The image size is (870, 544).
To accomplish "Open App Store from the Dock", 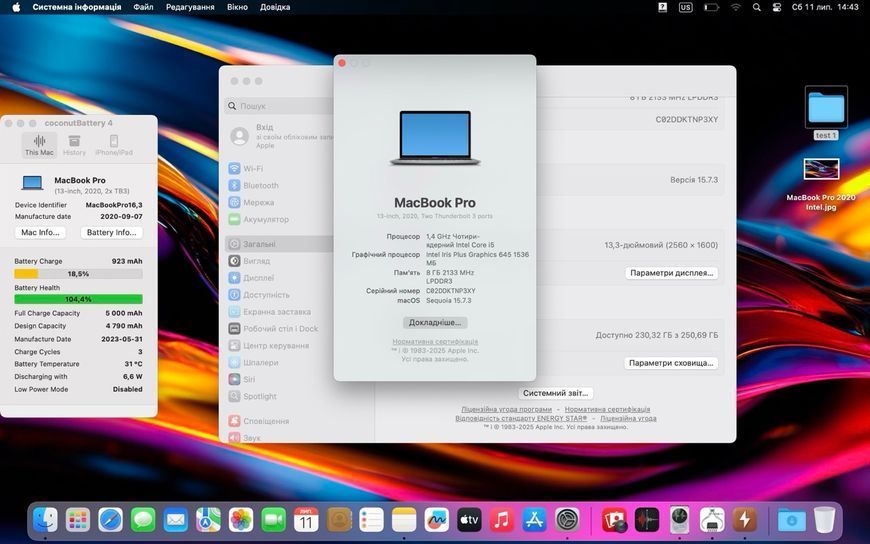I will pyautogui.click(x=534, y=521).
